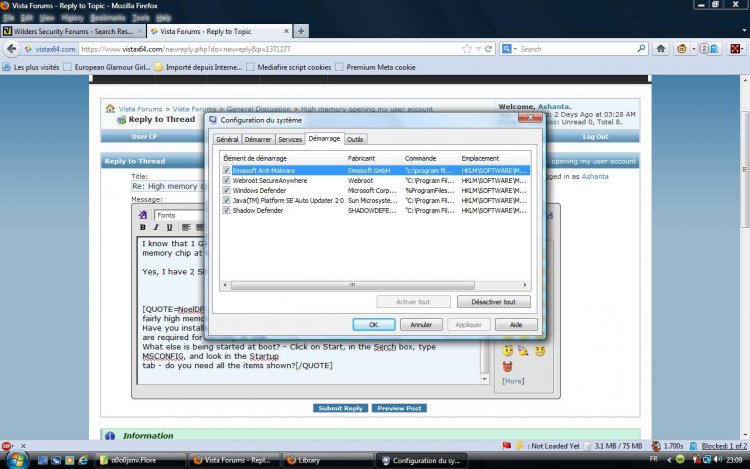Click the Mediafire script cookies bookmark
Image resolution: width=750 pixels, height=469 pixels.
pyautogui.click(x=289, y=67)
